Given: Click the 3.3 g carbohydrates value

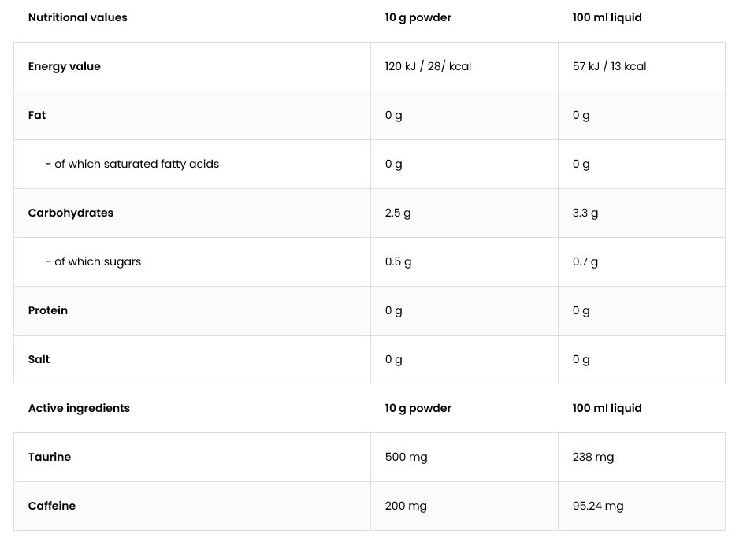Looking at the screenshot, I should [x=585, y=213].
